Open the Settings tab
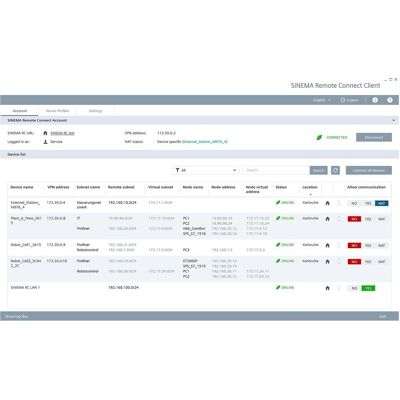The image size is (400, 400). (x=95, y=111)
